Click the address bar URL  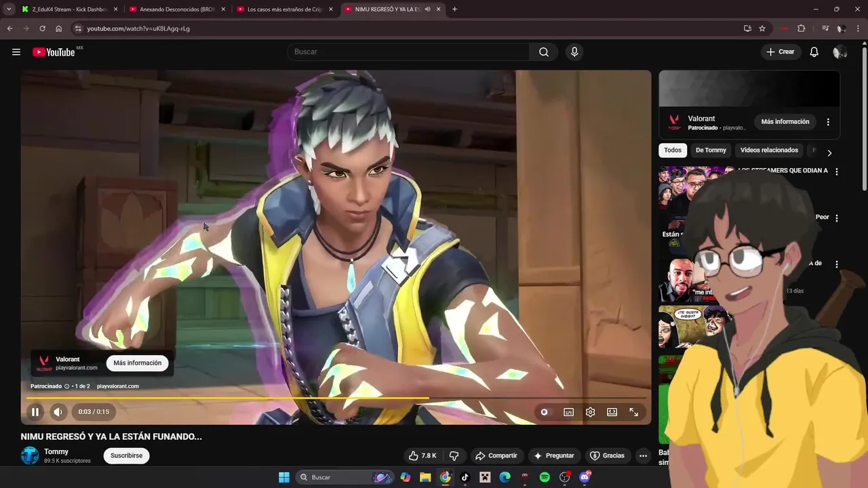(138, 28)
